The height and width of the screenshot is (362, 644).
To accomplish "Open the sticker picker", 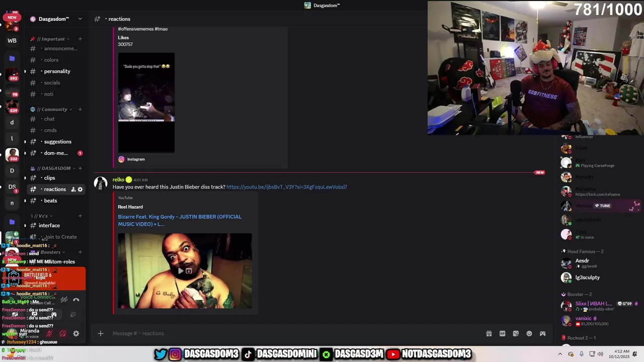I will pyautogui.click(x=516, y=333).
